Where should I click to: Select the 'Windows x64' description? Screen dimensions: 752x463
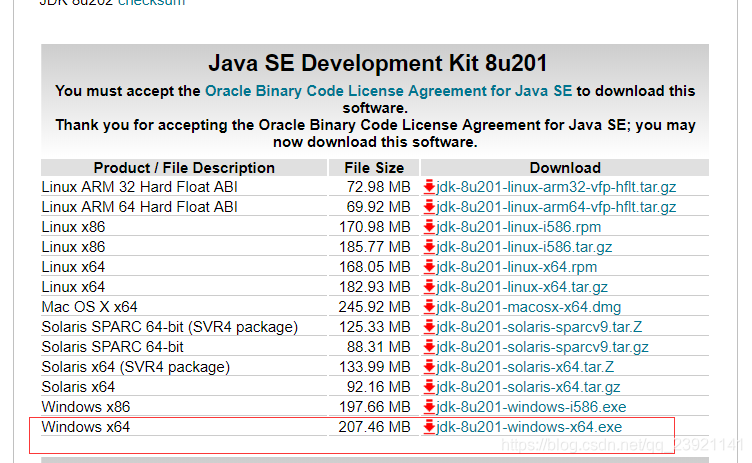tap(86, 427)
